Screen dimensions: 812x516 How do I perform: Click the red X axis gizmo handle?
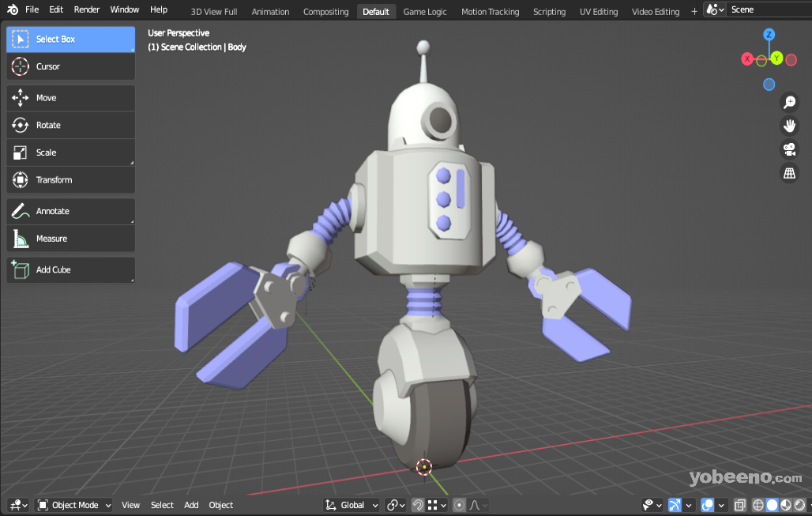(x=746, y=59)
